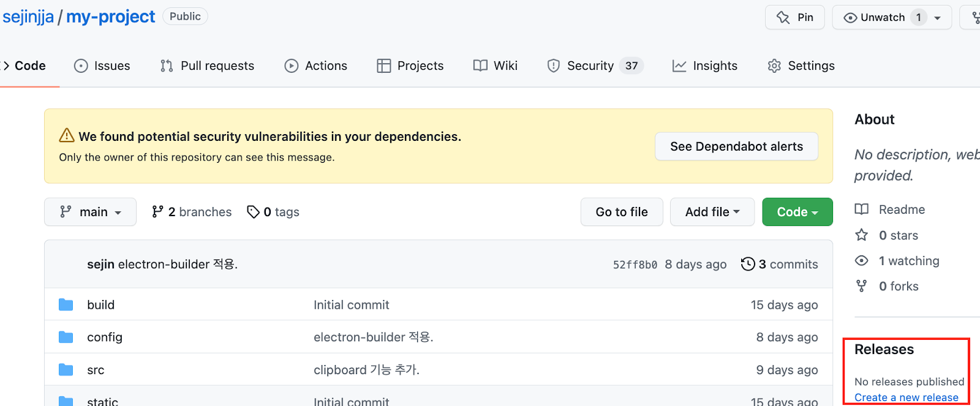Viewport: 980px width, 406px height.
Task: Open the sejinjja user profile link
Action: pyautogui.click(x=28, y=17)
